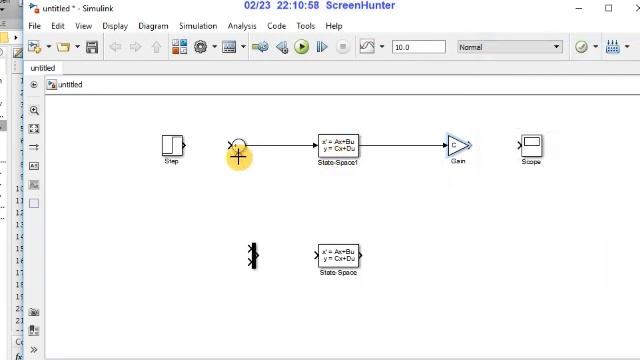Viewport: 640px width, 360px height.
Task: Click the Model Advisor check icon
Action: click(581, 47)
